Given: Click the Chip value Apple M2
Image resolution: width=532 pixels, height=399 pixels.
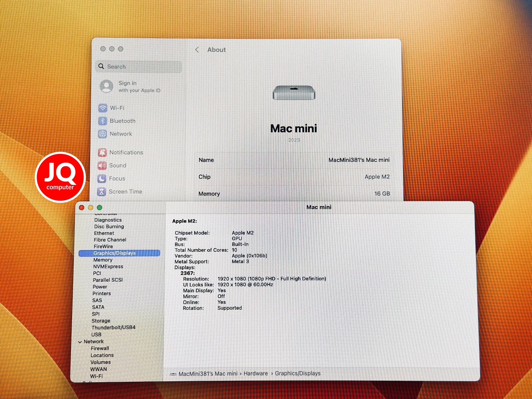Looking at the screenshot, I should 377,177.
